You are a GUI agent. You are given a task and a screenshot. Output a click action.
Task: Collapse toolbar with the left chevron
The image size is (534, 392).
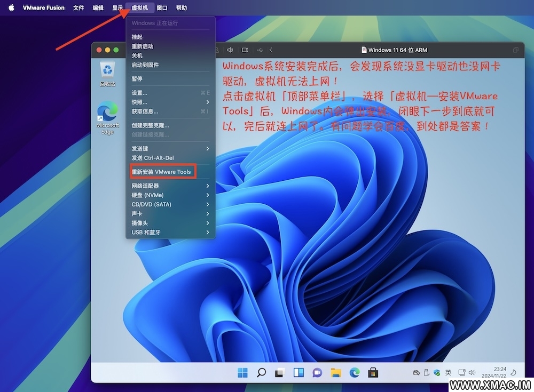click(271, 50)
